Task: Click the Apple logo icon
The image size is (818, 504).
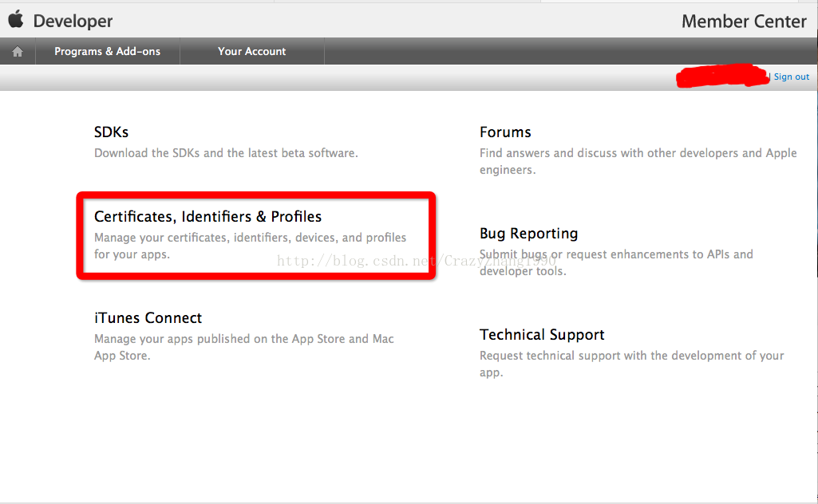Action: [16, 19]
